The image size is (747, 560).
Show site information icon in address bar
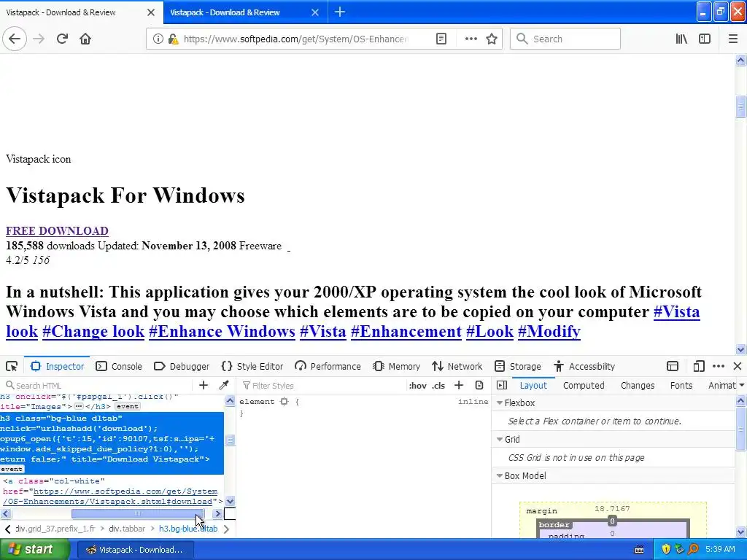point(158,39)
